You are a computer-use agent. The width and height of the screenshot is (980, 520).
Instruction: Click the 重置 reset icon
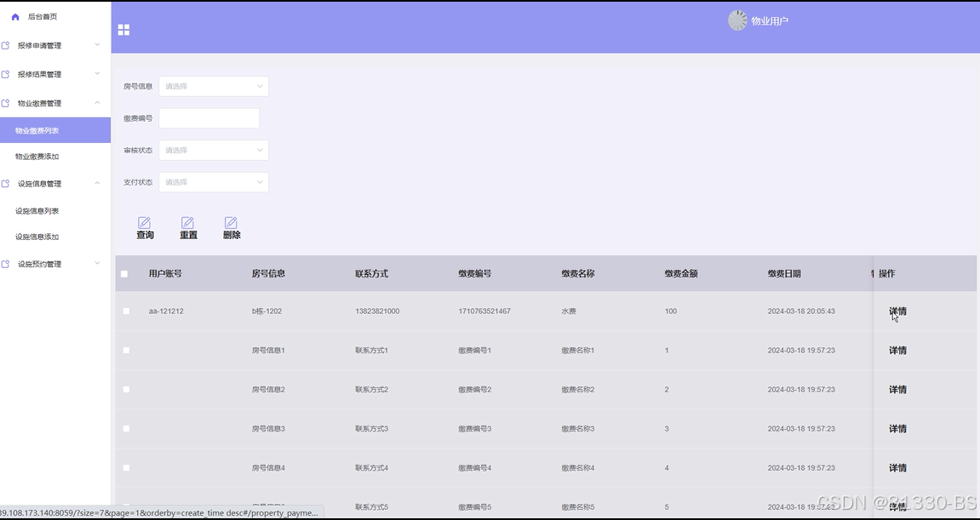(x=187, y=222)
